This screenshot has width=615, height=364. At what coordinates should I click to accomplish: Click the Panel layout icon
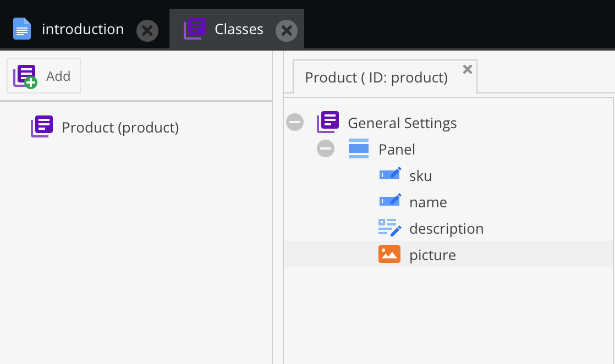click(x=359, y=149)
